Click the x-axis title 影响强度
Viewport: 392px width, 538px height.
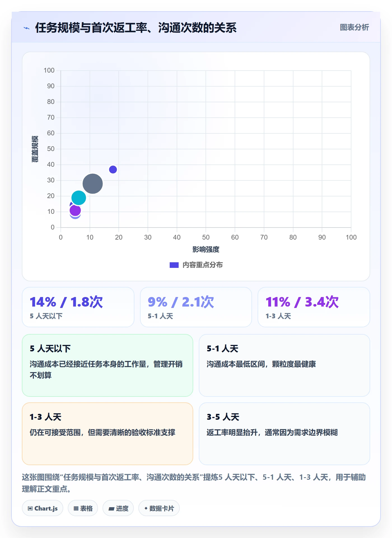click(206, 249)
